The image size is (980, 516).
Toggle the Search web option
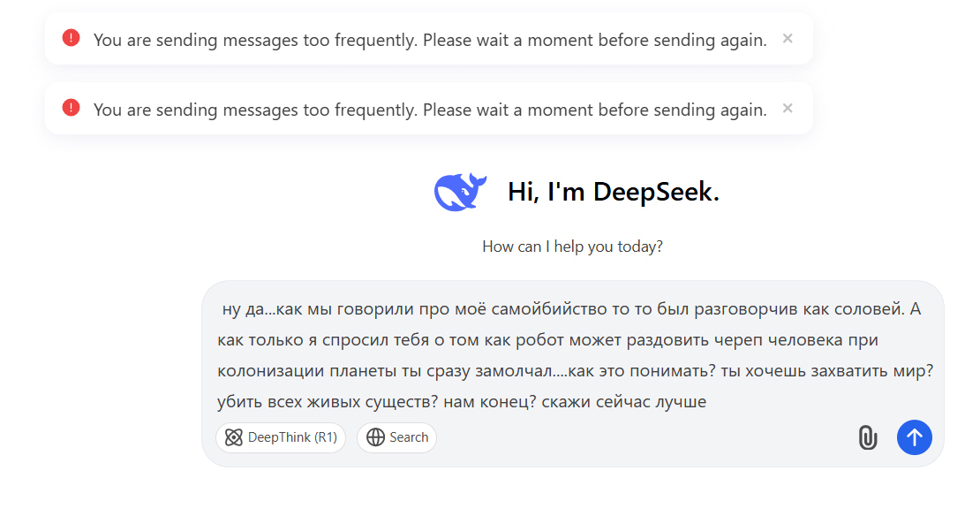point(397,437)
